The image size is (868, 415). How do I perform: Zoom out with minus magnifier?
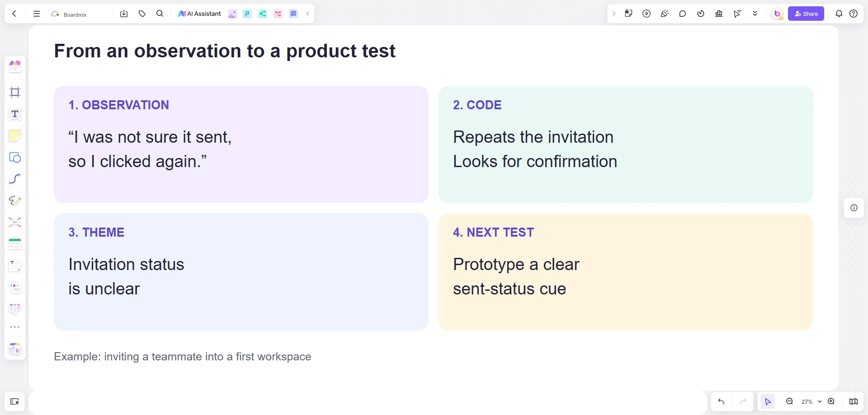pyautogui.click(x=789, y=401)
